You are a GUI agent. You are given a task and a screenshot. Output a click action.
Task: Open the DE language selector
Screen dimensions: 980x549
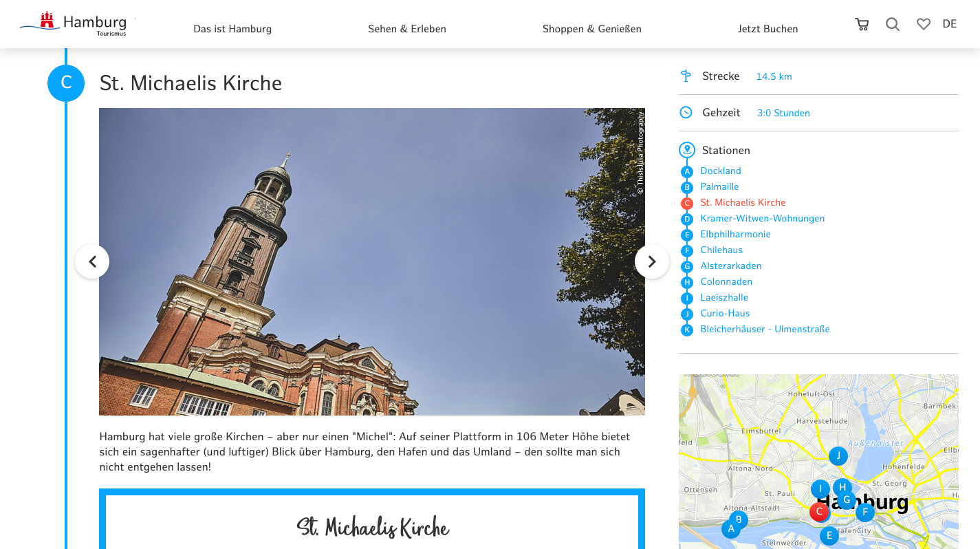950,24
